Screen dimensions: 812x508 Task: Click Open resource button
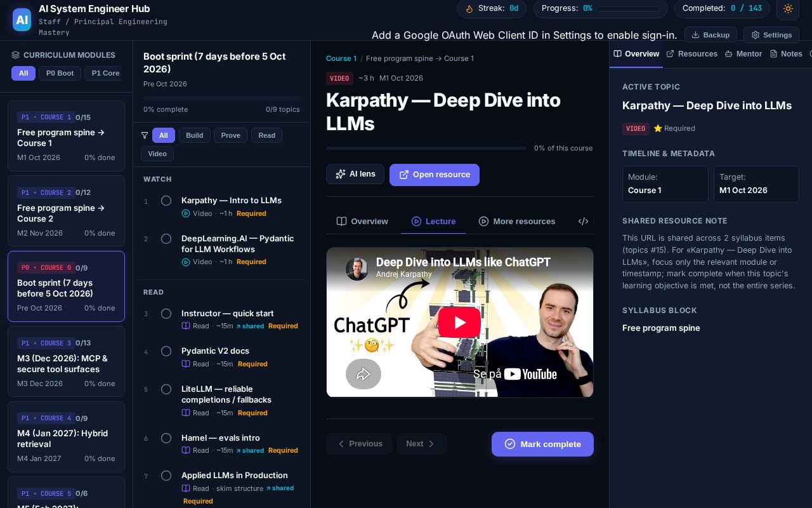(435, 175)
